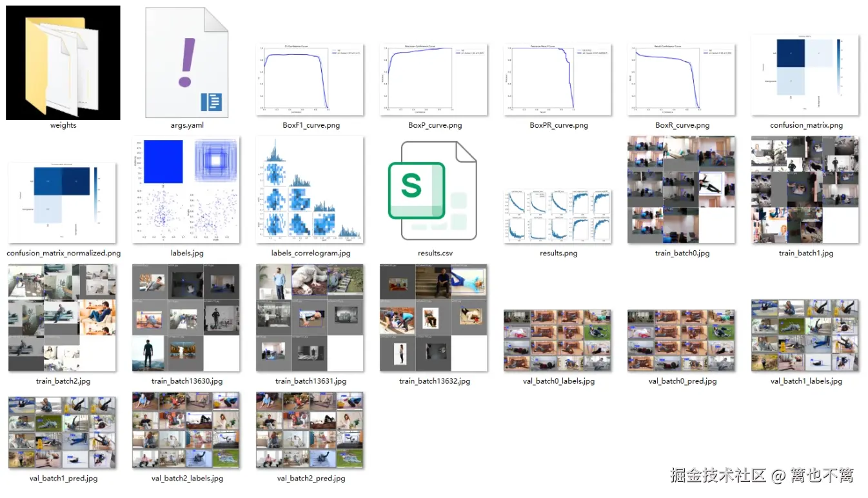Open val_batch0_pred.jpg thumbnail

(682, 341)
